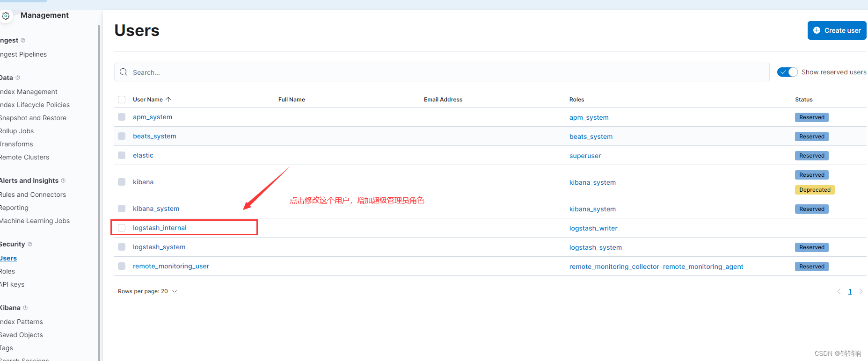Open Remote Clusters in sidebar
This screenshot has height=361, width=868.
pyautogui.click(x=24, y=157)
